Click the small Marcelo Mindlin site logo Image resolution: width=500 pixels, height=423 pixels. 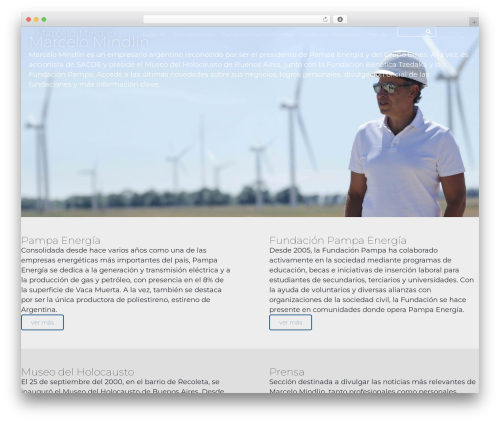tap(76, 33)
